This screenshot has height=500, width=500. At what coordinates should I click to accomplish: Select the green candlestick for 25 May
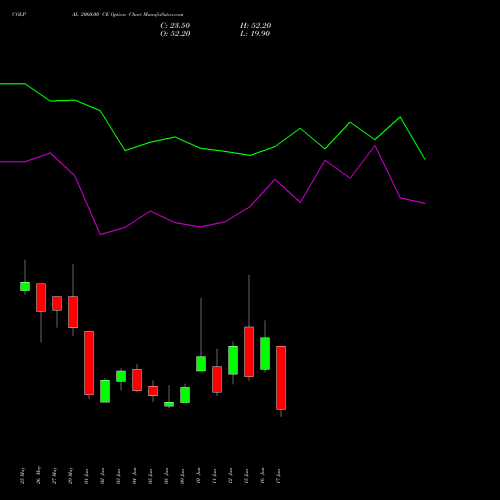pyautogui.click(x=25, y=286)
